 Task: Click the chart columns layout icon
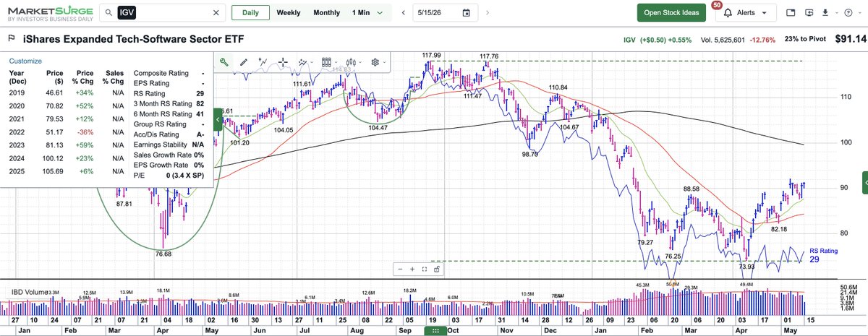pos(326,62)
